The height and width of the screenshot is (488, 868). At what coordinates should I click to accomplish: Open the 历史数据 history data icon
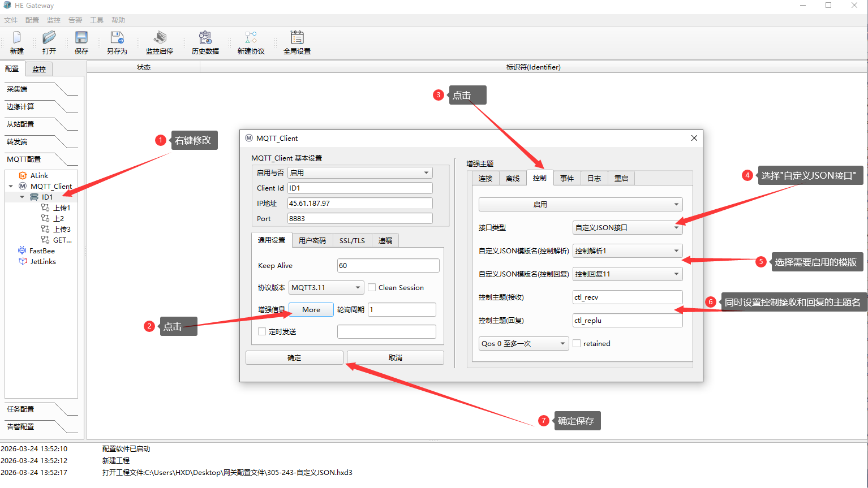pos(205,38)
